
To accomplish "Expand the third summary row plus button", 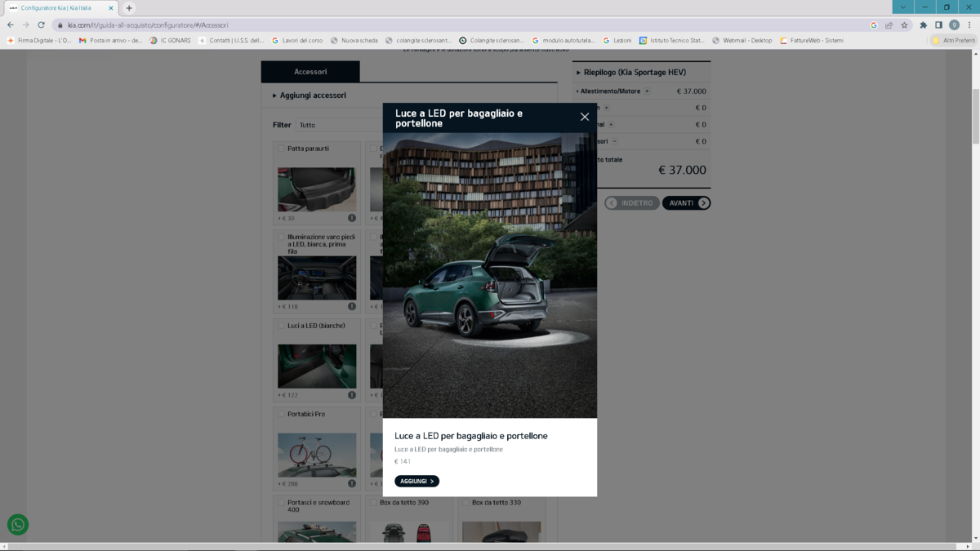I will pos(611,125).
